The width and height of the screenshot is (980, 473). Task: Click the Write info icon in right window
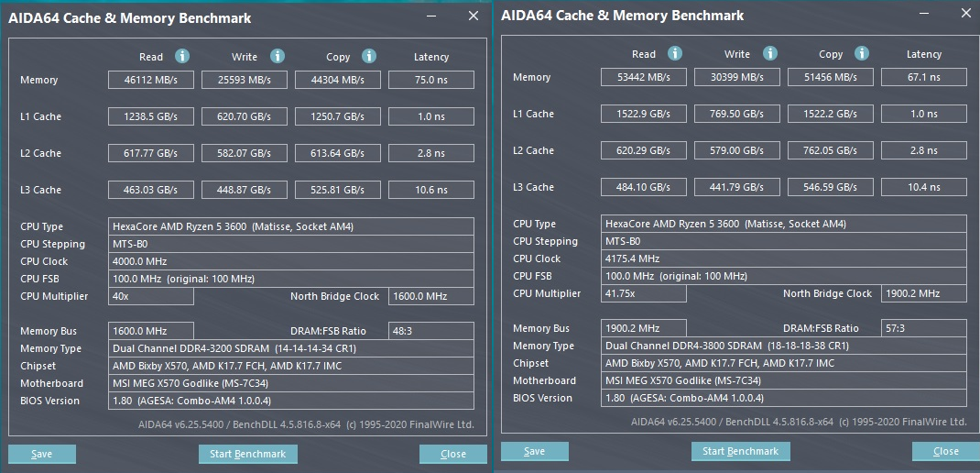pos(770,54)
